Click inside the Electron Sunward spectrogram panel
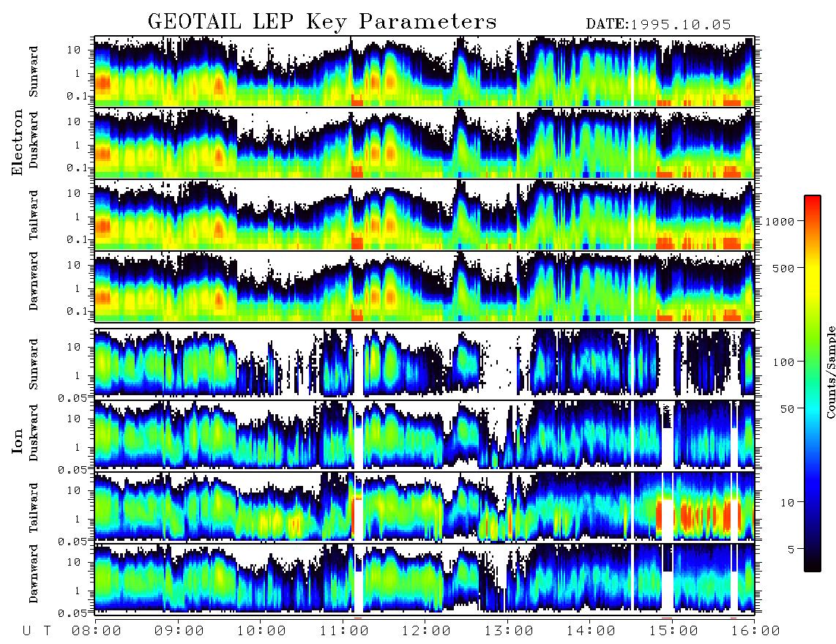 [425, 71]
